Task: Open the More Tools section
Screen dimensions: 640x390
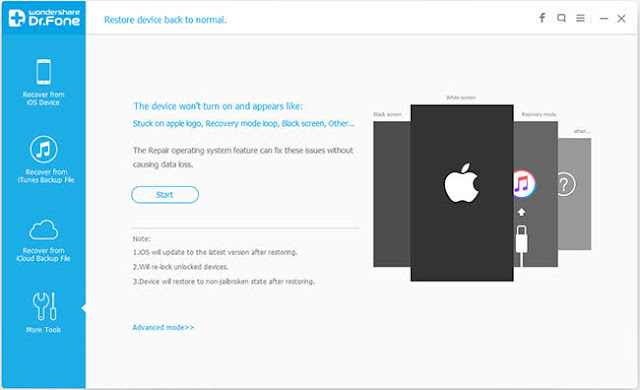Action: (x=43, y=312)
